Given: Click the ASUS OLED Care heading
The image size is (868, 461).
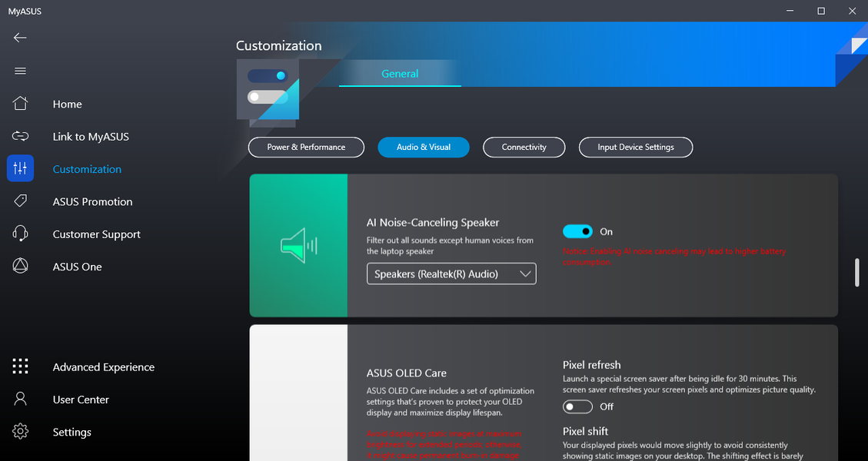Looking at the screenshot, I should tap(406, 373).
